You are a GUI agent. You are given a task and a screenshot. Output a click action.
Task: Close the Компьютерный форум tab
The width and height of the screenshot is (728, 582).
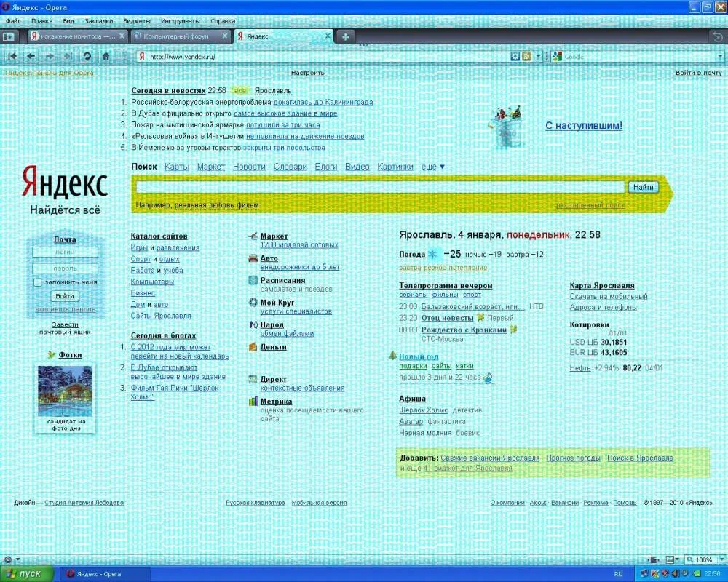point(225,36)
